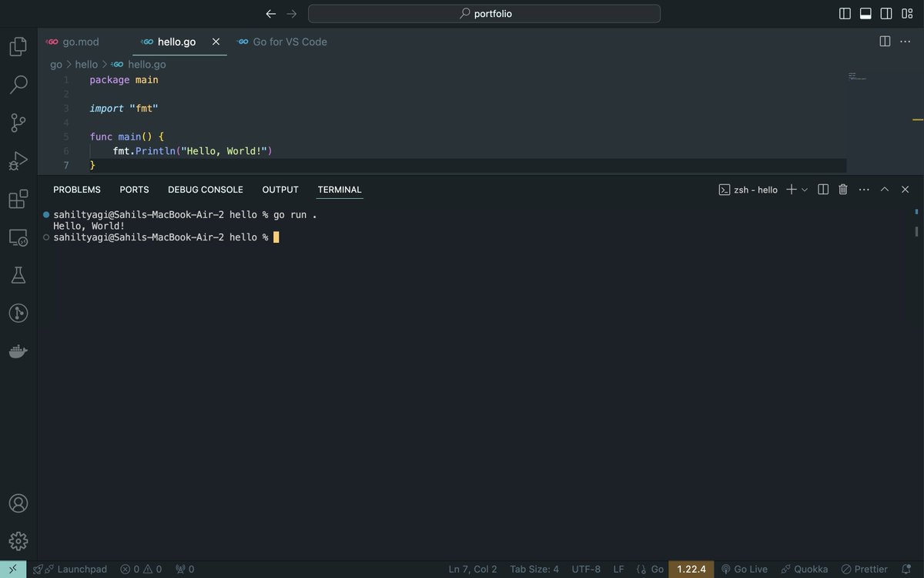Image resolution: width=924 pixels, height=578 pixels.
Task: Open editor More Actions ellipsis
Action: click(906, 42)
